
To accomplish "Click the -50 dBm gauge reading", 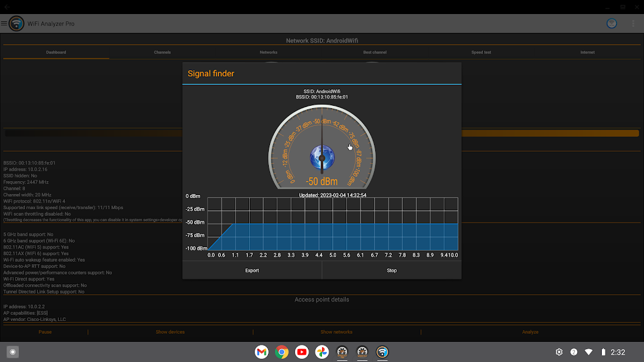I will pyautogui.click(x=321, y=182).
